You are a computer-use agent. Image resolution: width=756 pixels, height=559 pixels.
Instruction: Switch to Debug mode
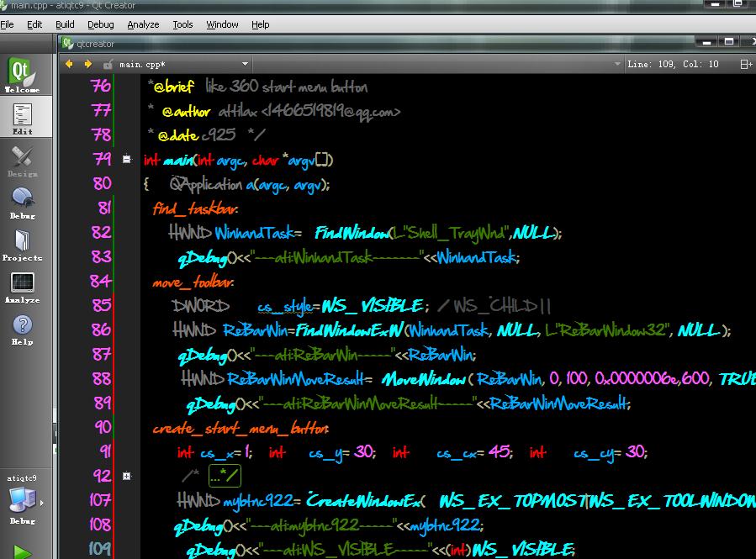click(22, 203)
